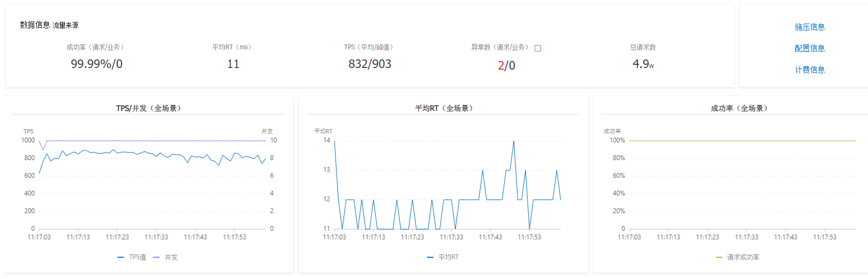The width and height of the screenshot is (868, 279).
Task: Click the success rate value 99.99%/0
Action: pyautogui.click(x=97, y=64)
